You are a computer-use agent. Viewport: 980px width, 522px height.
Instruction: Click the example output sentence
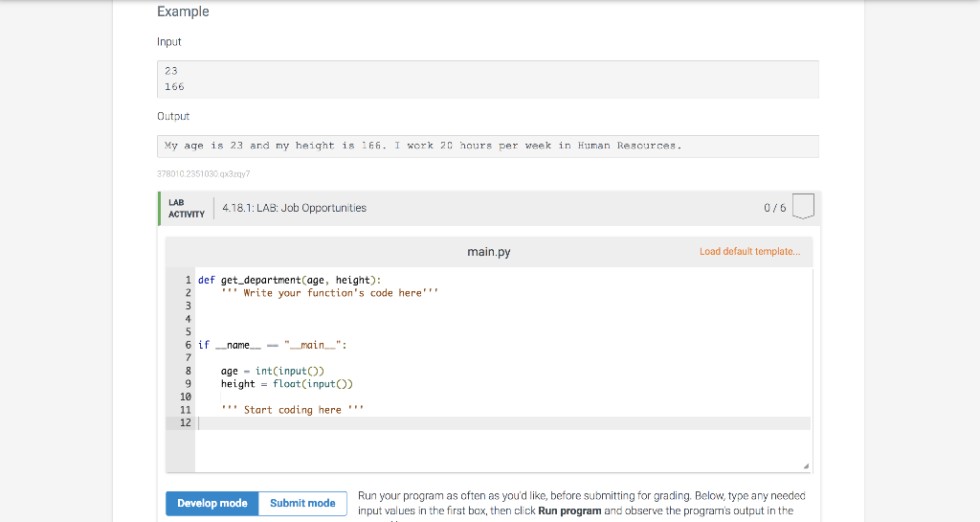[x=423, y=146]
